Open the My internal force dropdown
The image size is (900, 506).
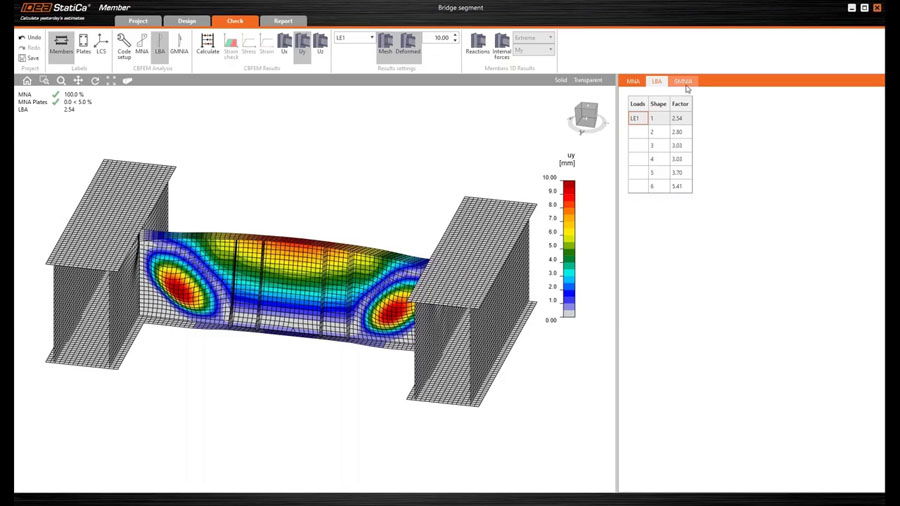pyautogui.click(x=534, y=50)
